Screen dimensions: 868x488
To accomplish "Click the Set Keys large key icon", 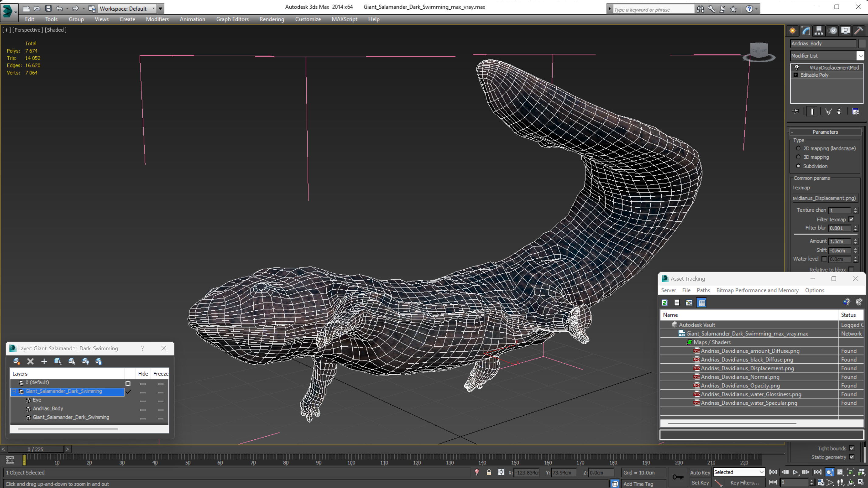I will [678, 477].
